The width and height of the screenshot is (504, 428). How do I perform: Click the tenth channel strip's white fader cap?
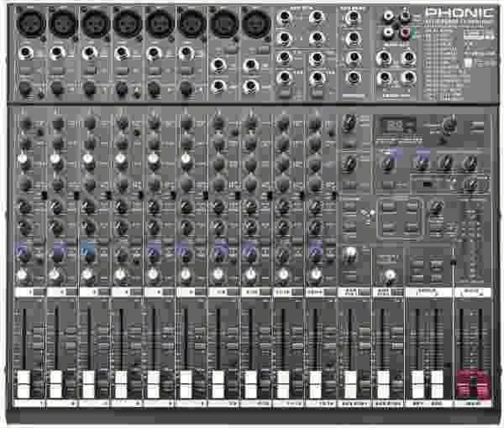click(x=315, y=384)
